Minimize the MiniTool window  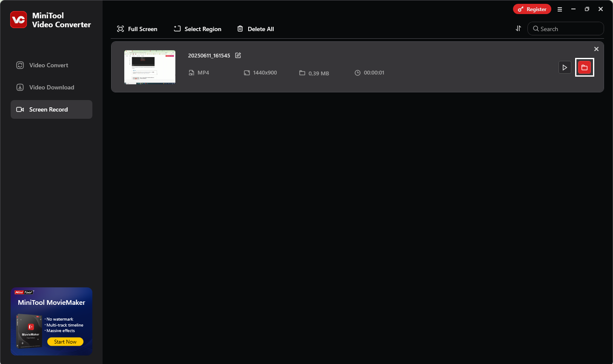point(573,9)
